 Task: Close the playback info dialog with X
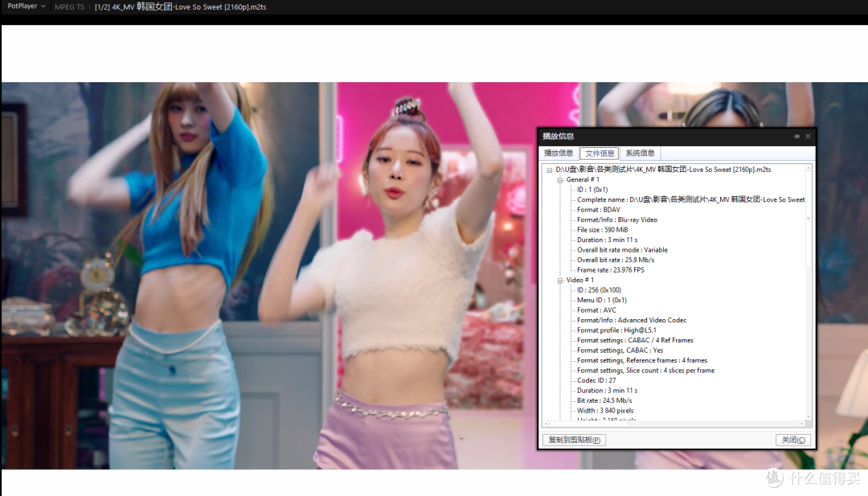[808, 136]
